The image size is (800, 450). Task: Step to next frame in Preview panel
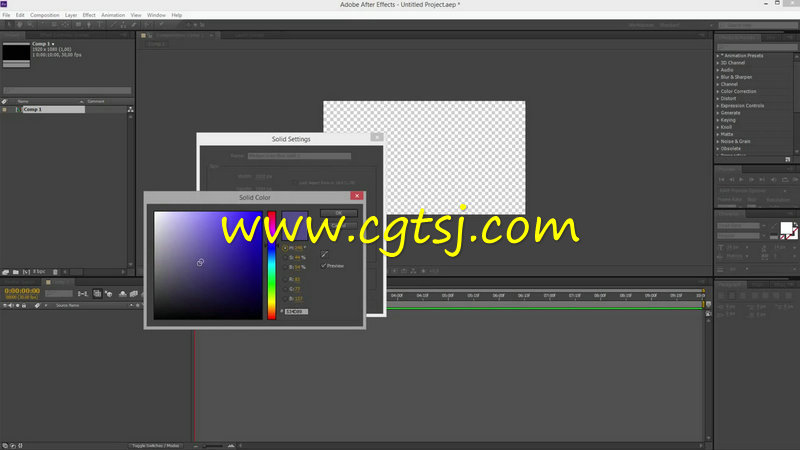pyautogui.click(x=752, y=180)
